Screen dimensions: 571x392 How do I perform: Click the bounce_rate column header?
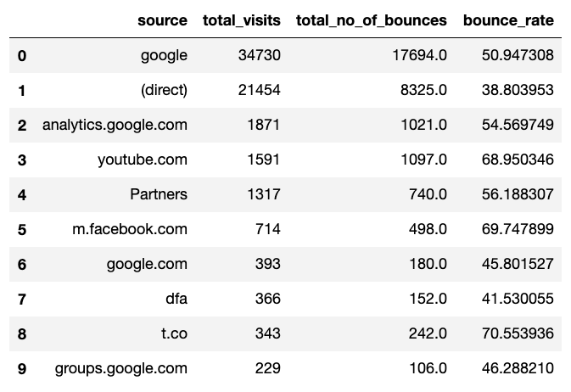(x=508, y=20)
